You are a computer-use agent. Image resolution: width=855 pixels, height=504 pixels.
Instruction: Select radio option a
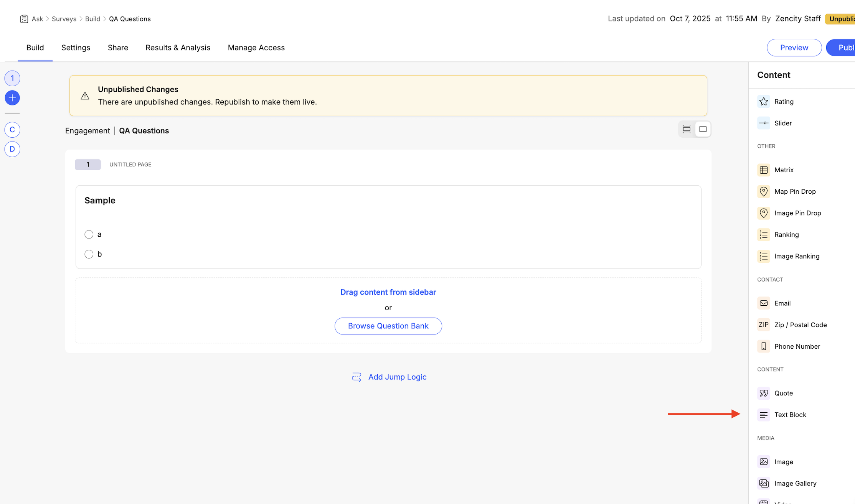coord(89,234)
